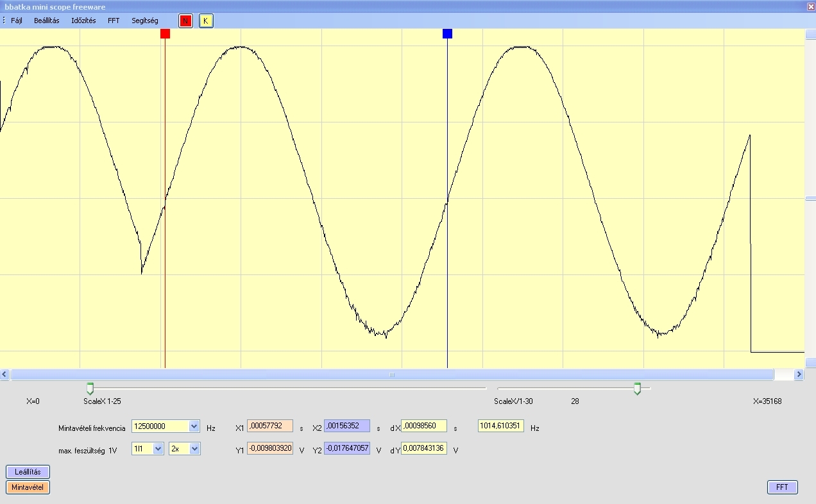Viewport: 816px width, 504px height.
Task: Click the max. feszültség 1V label
Action: pyautogui.click(x=88, y=450)
